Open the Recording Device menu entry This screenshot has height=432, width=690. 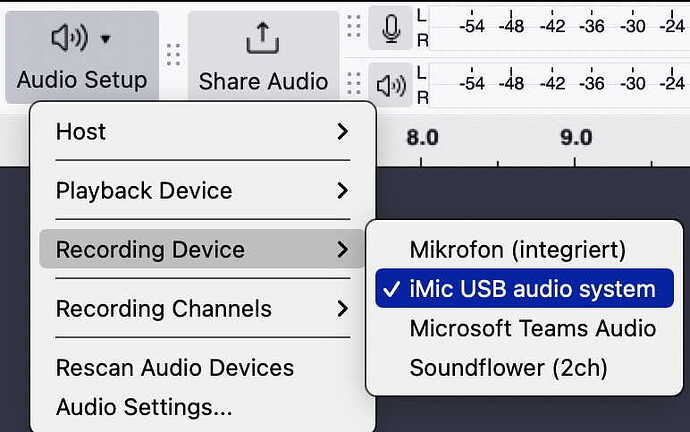201,249
